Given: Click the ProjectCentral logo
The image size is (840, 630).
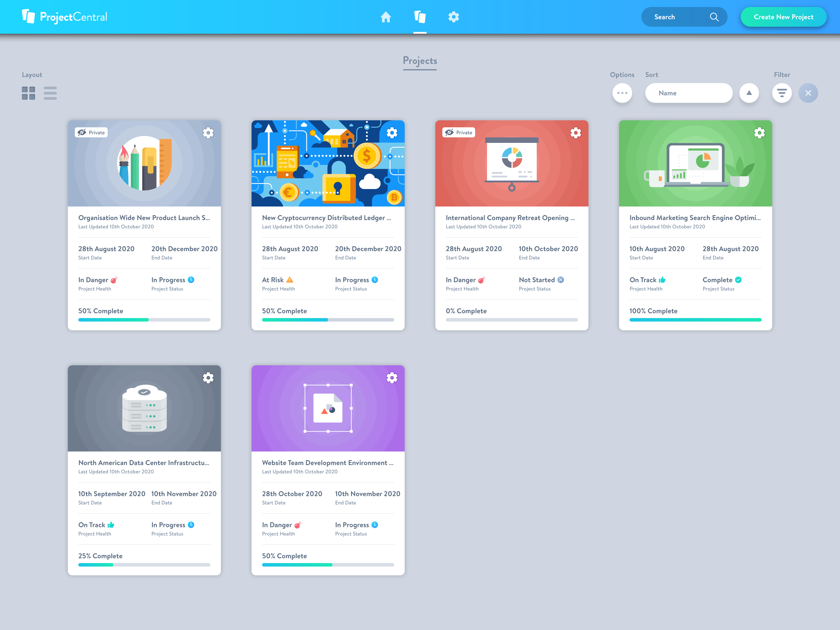Looking at the screenshot, I should (x=65, y=17).
